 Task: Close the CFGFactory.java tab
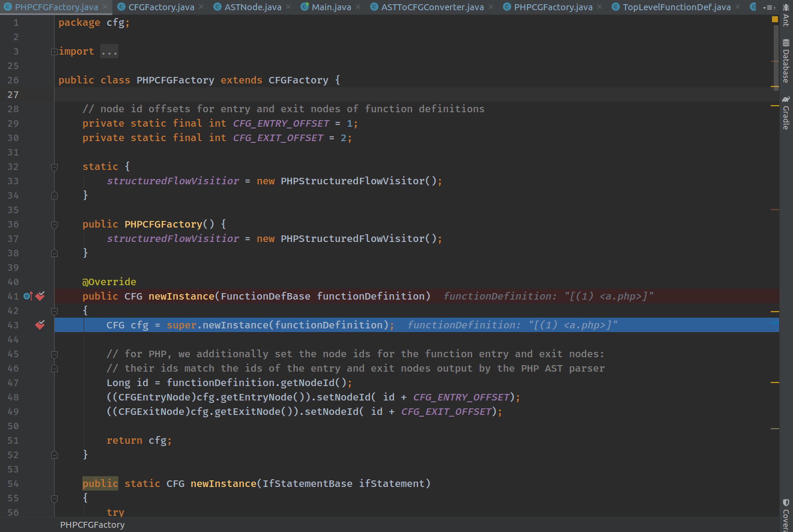pos(201,7)
